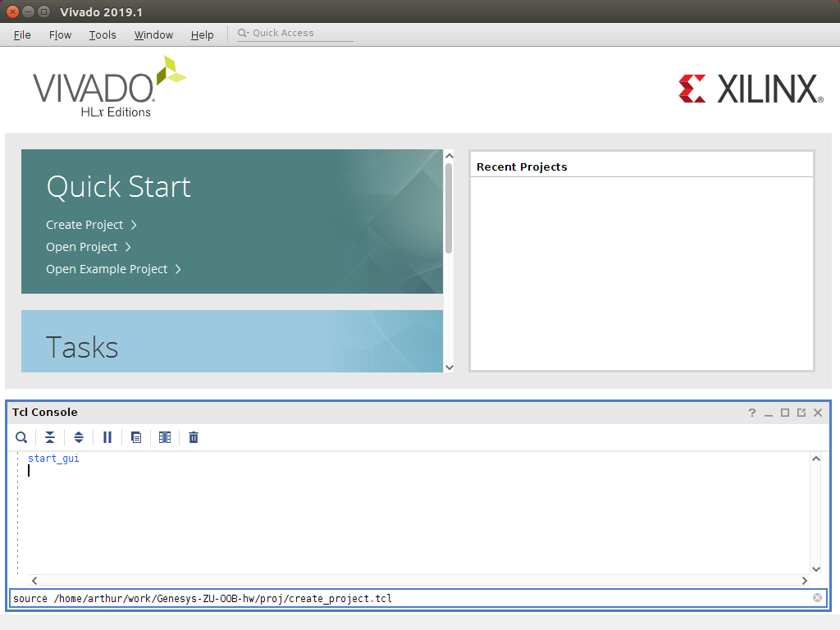Focus the Tcl command input box
This screenshot has width=840, height=630.
(412, 598)
